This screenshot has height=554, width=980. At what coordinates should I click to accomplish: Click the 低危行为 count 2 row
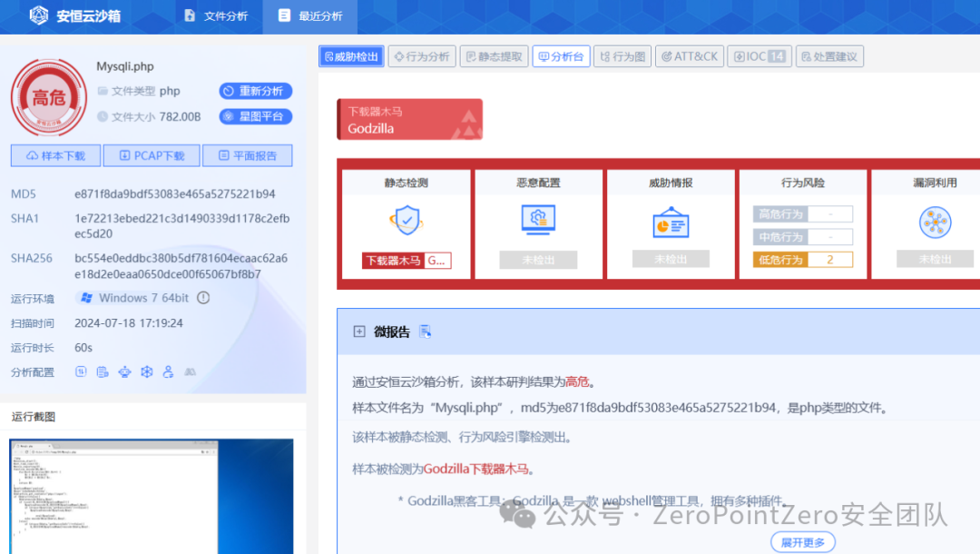(x=803, y=260)
